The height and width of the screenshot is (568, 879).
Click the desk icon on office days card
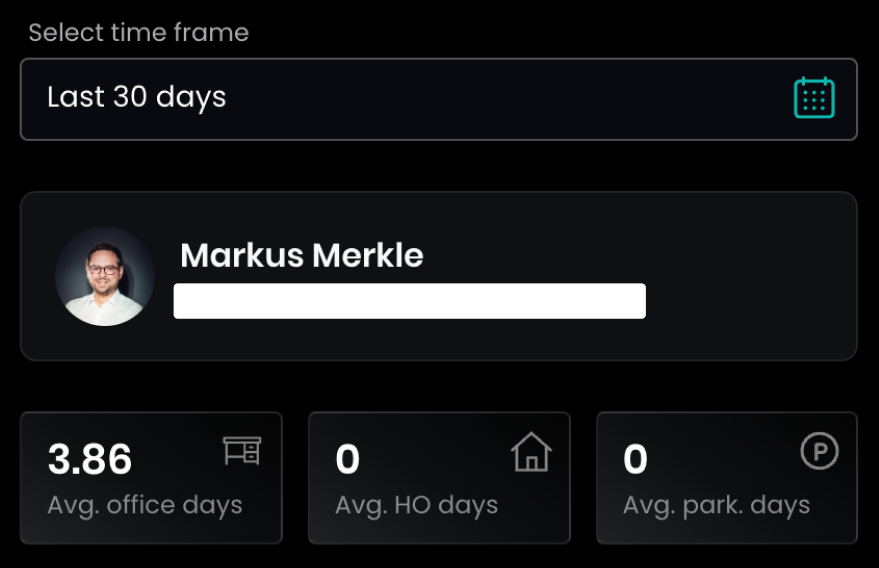241,452
